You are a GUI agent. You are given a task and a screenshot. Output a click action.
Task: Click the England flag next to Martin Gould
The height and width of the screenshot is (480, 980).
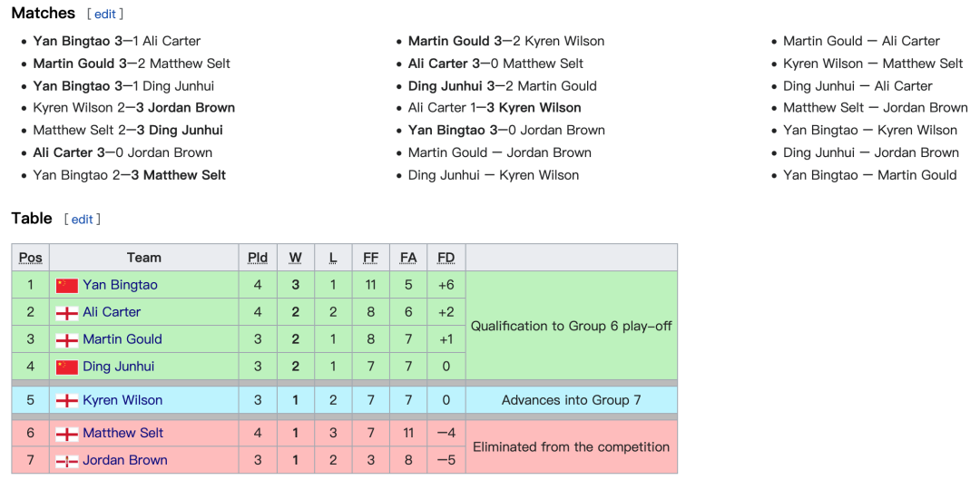[67, 340]
